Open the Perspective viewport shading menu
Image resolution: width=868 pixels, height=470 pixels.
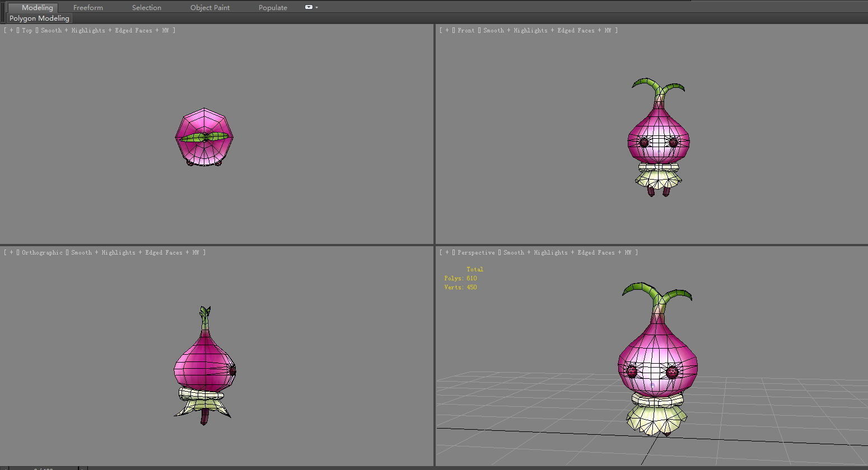point(567,252)
